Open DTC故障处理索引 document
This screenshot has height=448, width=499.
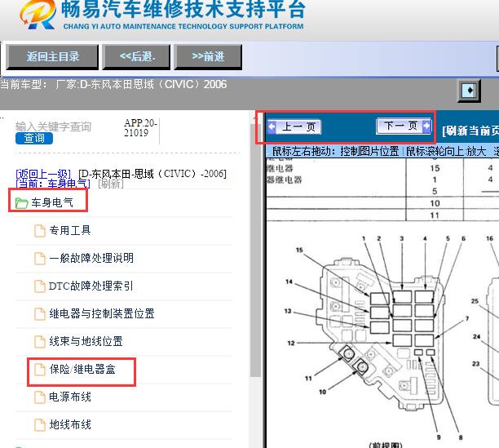point(91,286)
